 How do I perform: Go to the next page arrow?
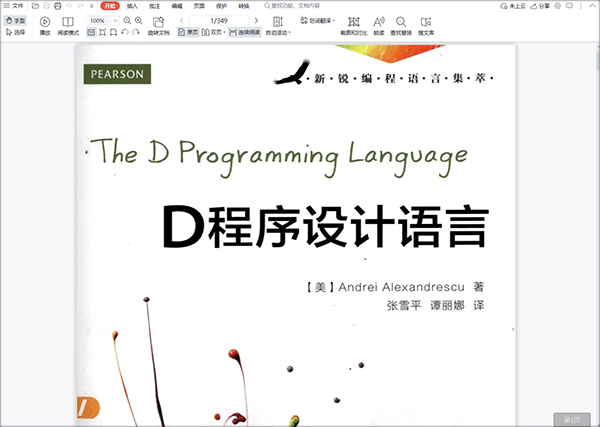pos(256,21)
